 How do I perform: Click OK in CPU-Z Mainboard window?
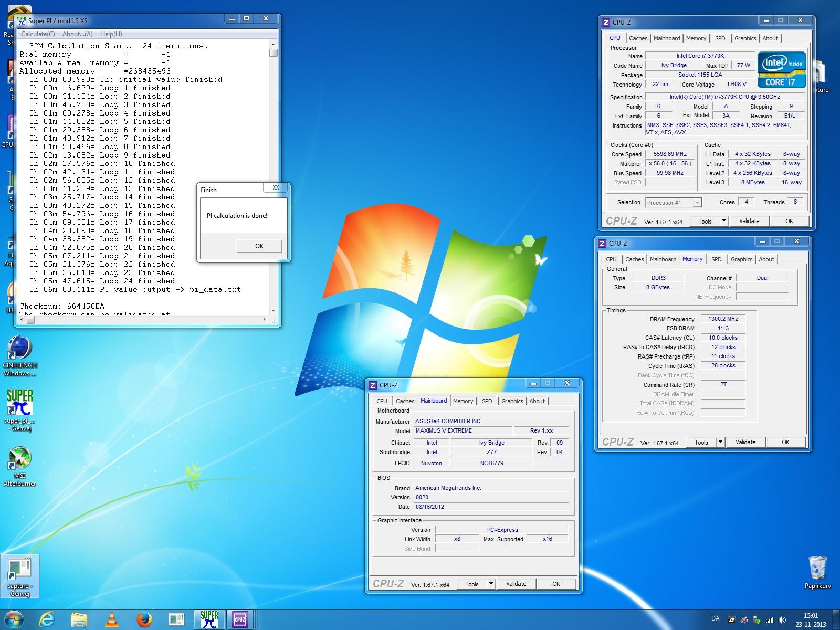pos(556,584)
